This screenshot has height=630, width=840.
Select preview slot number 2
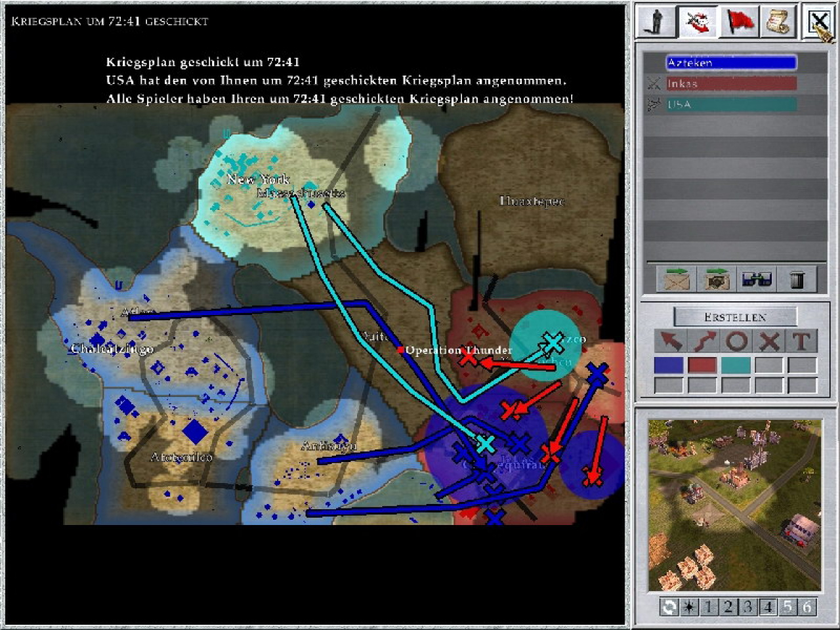[x=728, y=607]
